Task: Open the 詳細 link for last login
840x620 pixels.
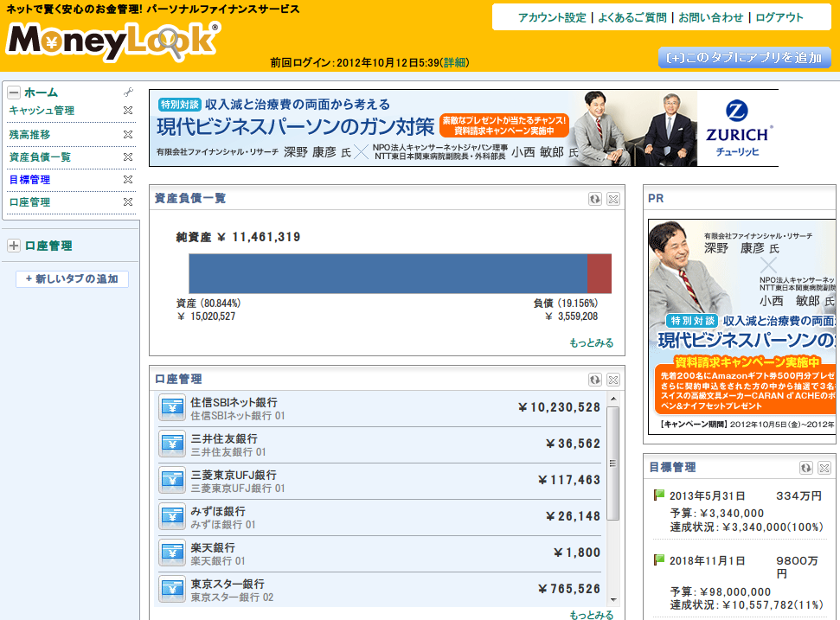Action: coord(454,62)
